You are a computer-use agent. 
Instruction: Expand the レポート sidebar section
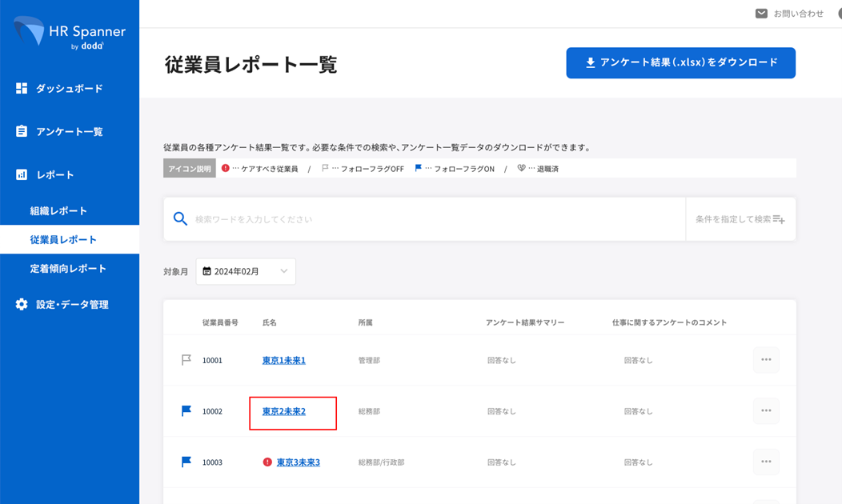click(54, 175)
